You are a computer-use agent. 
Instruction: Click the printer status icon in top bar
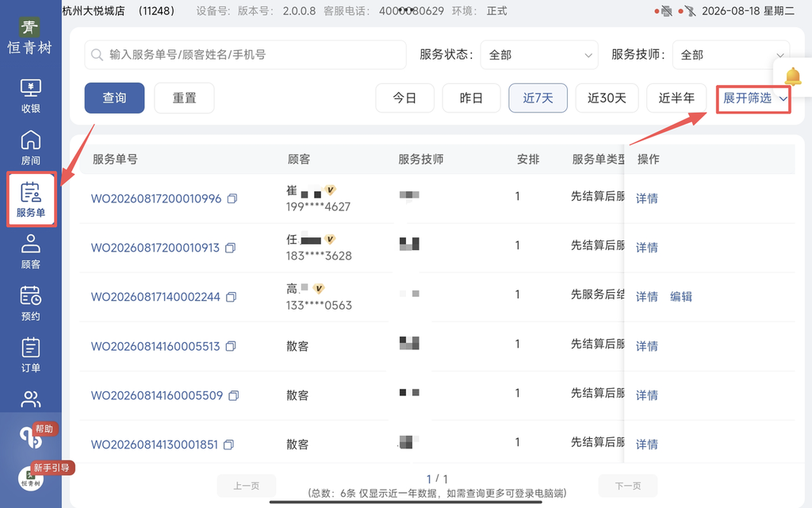click(x=666, y=11)
